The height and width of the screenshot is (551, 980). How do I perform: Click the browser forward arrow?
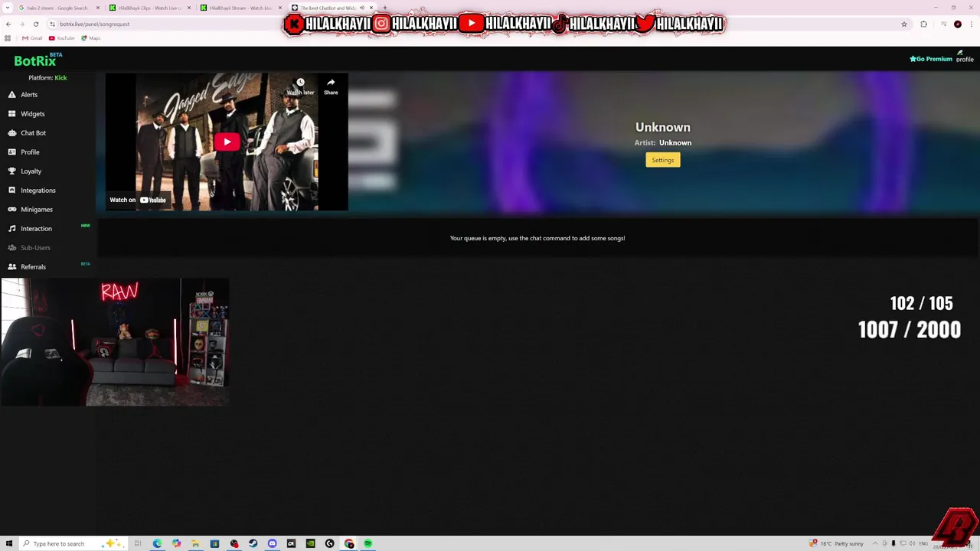point(22,24)
